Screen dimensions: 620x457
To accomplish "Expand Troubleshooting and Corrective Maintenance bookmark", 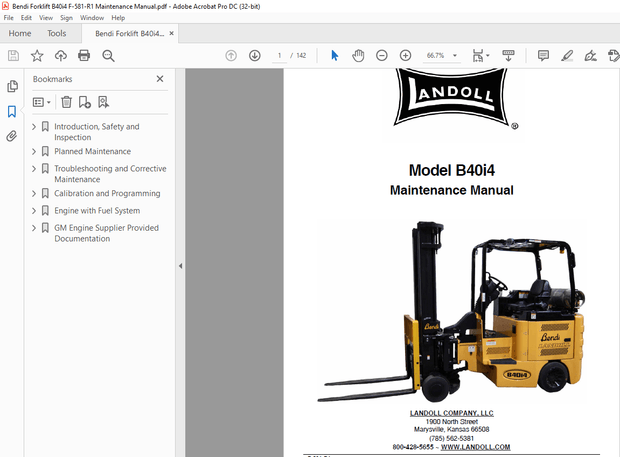I will (x=34, y=169).
